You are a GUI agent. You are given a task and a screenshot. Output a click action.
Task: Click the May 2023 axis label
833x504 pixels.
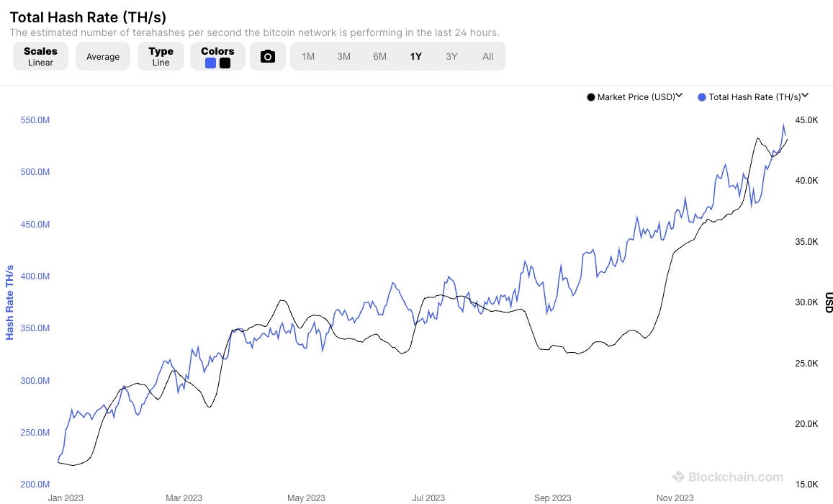tap(306, 498)
